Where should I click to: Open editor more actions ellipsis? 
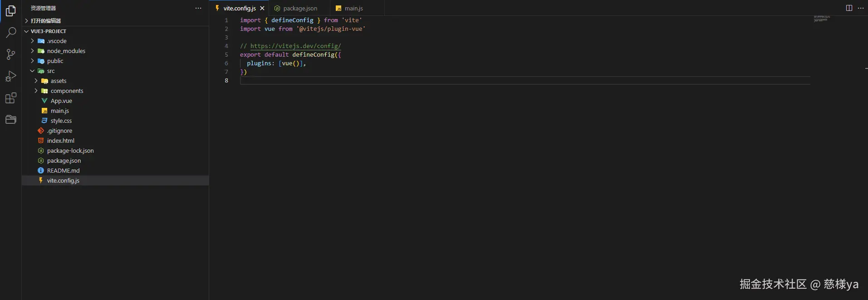(x=861, y=8)
